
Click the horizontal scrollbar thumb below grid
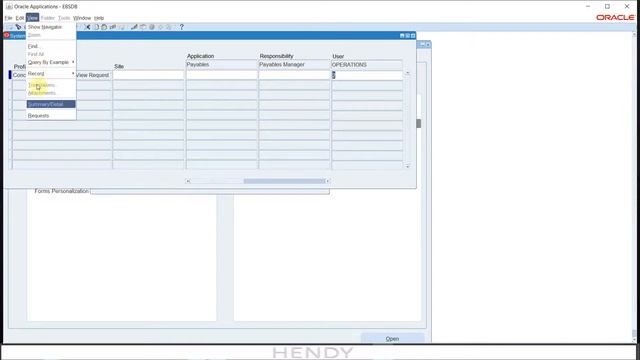(284, 181)
